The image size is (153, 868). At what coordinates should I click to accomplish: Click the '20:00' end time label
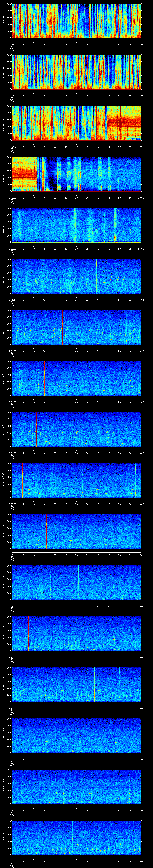(x=141, y=197)
